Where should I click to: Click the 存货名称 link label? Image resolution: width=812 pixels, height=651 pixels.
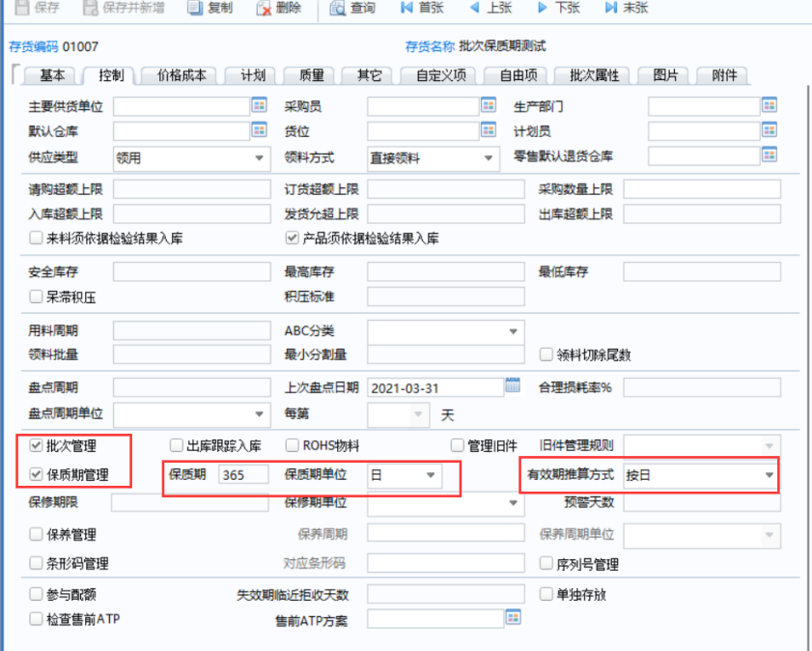coord(430,46)
